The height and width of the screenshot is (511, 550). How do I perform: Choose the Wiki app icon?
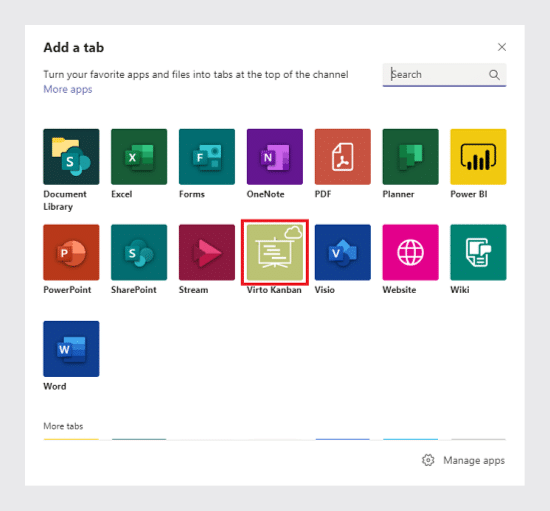[478, 253]
